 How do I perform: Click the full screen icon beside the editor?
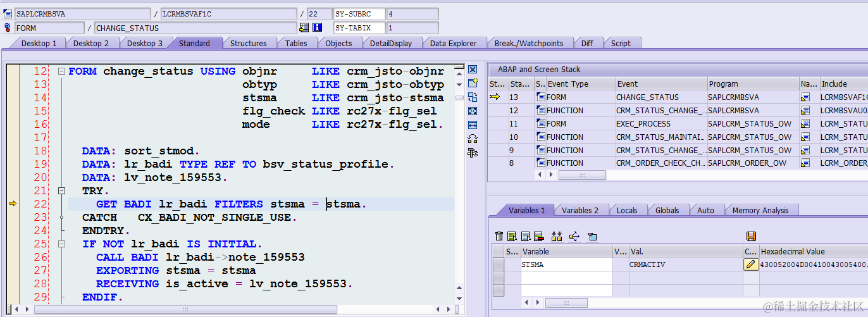[472, 111]
